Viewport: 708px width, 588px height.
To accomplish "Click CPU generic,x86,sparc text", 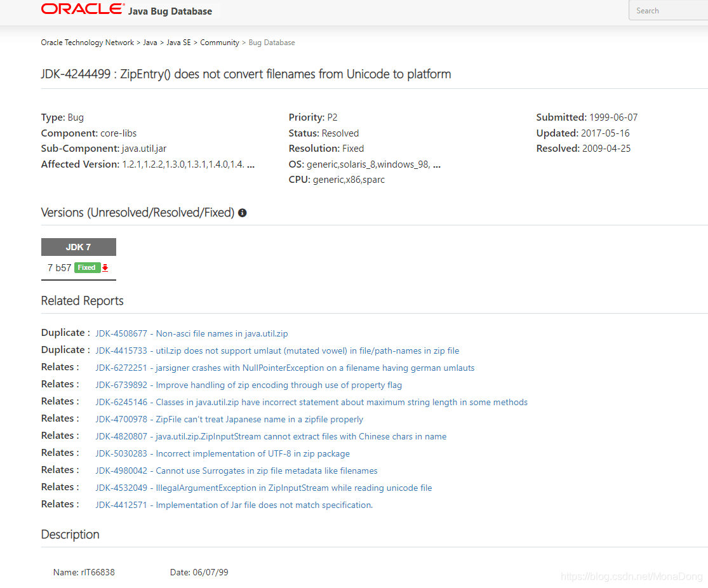I will pyautogui.click(x=337, y=180).
